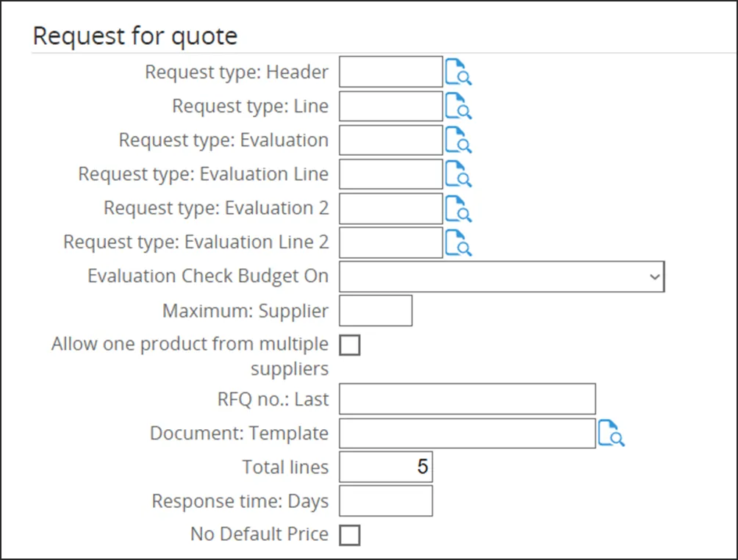Click into the Request type: Evaluation field
Image resolution: width=738 pixels, height=560 pixels.
pos(390,140)
